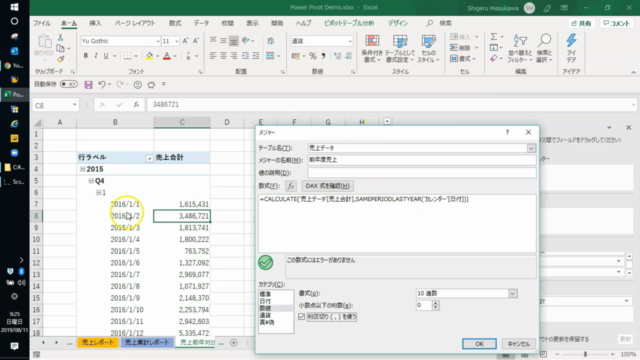Switch to the デザイン ribbon tab

(398, 23)
